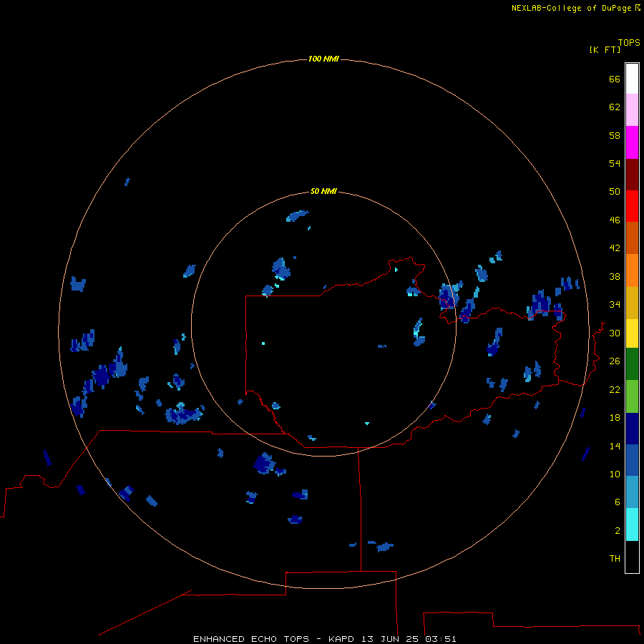Select the dark orange legend swatch
Screen dimensions: 644x644
(x=632, y=238)
